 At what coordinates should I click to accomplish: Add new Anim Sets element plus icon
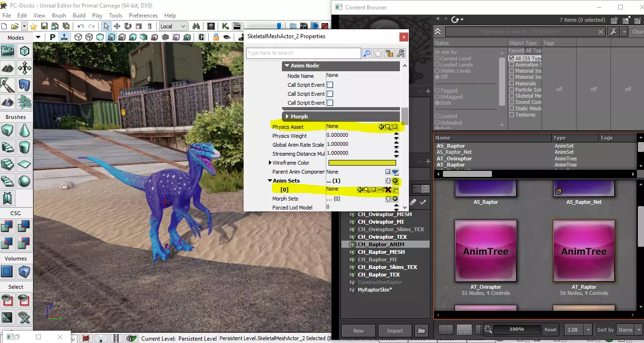tap(395, 181)
